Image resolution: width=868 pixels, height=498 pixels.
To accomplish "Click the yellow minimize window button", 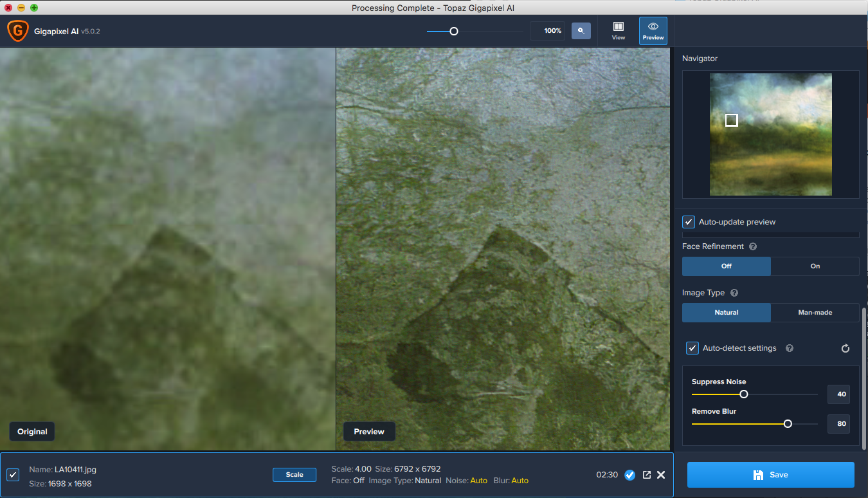I will [x=21, y=8].
